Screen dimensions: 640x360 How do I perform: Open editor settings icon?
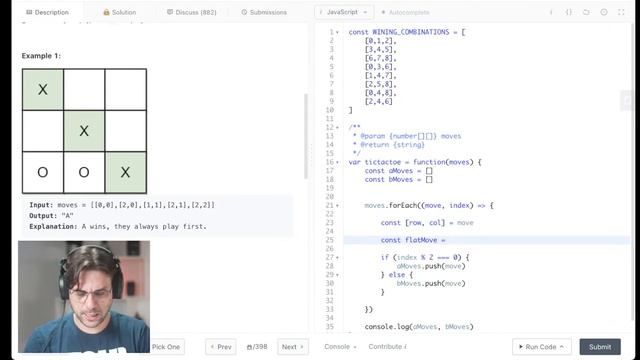[x=604, y=12]
